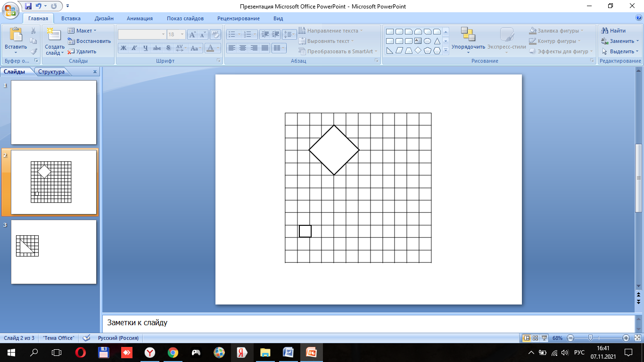644x362 pixels.
Task: Switch to the Вставка ribbon tab
Action: click(71, 18)
